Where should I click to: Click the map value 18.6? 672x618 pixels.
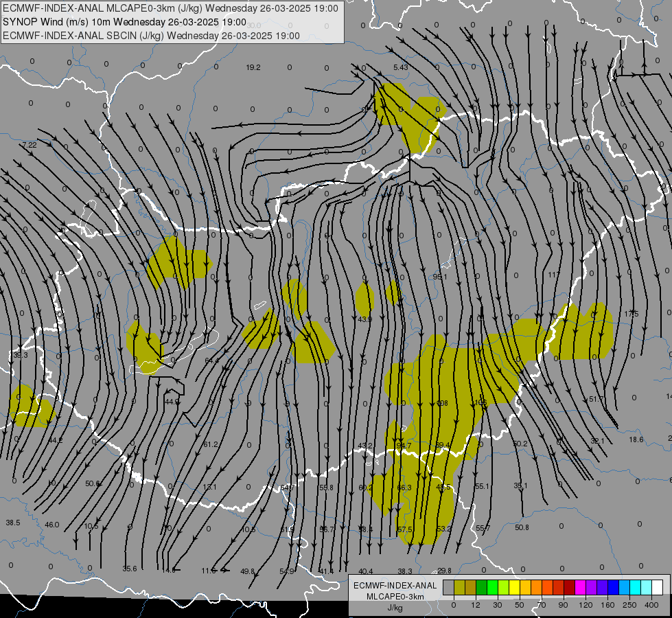tap(636, 439)
